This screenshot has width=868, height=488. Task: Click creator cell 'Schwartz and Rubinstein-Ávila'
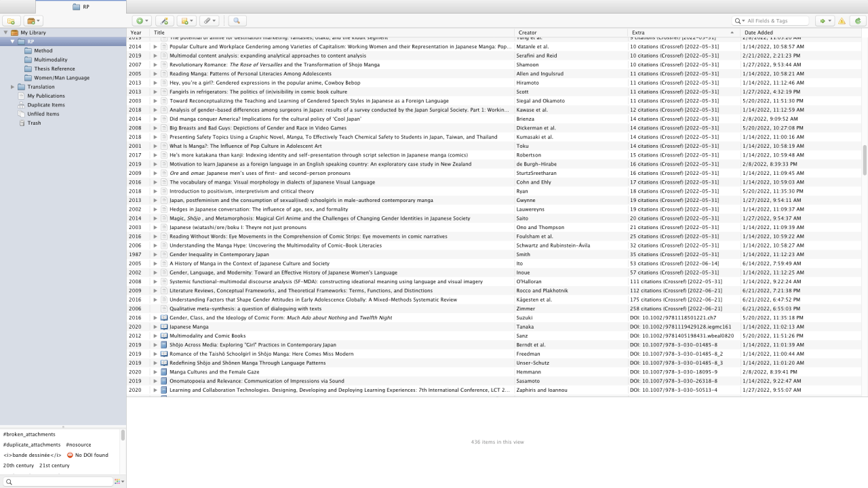tap(553, 245)
